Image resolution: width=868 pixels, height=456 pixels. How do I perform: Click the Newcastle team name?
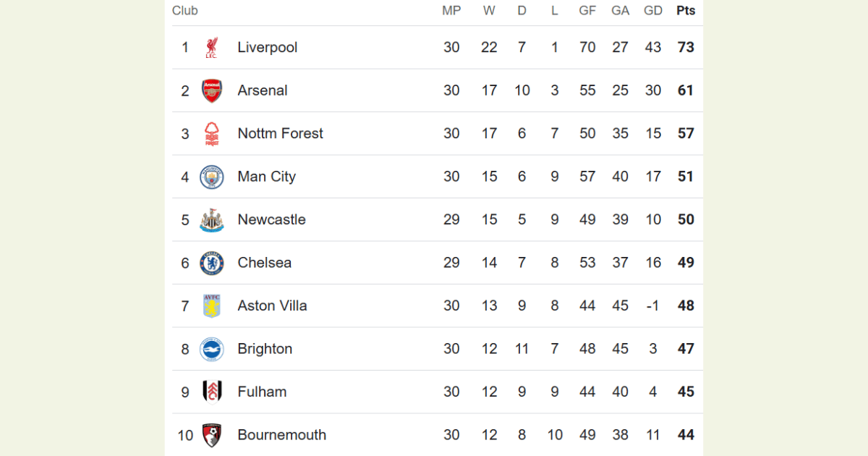(272, 220)
